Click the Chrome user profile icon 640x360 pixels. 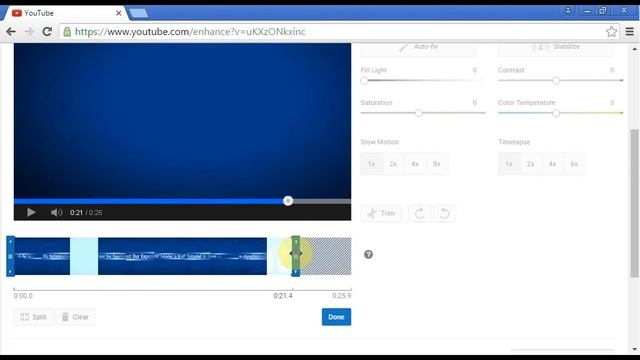[x=568, y=11]
